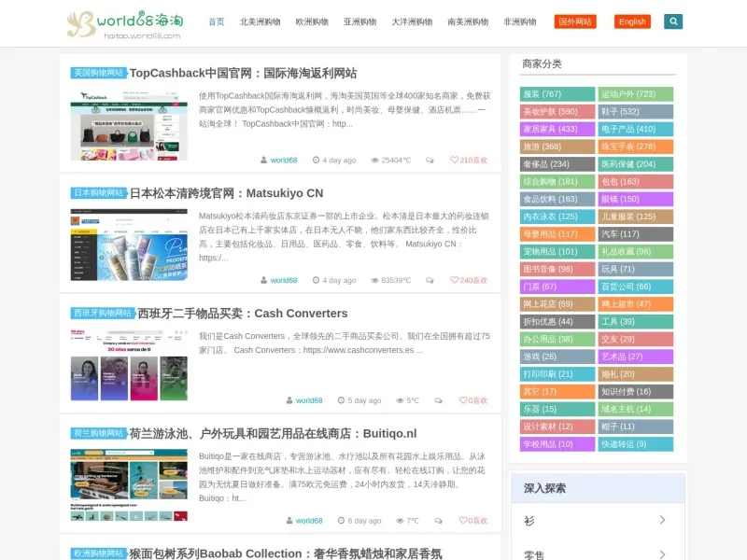Image resolution: width=747 pixels, height=560 pixels.
Task: Select 美妆护肤 (590) category tag
Action: click(557, 112)
